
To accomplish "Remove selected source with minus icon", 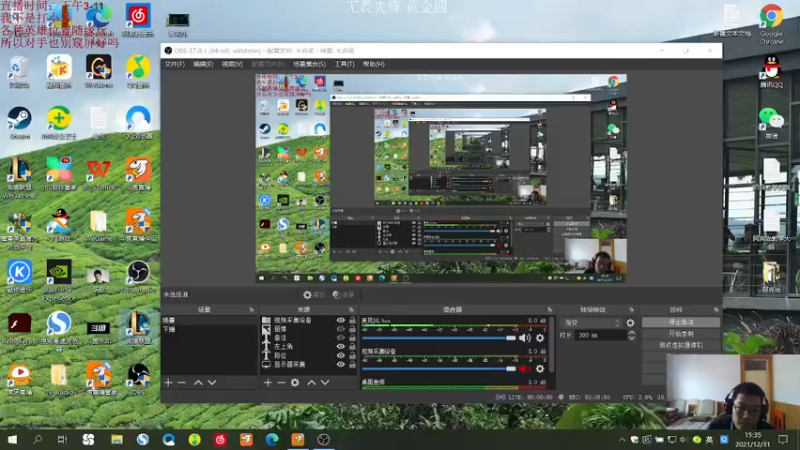I will point(281,382).
